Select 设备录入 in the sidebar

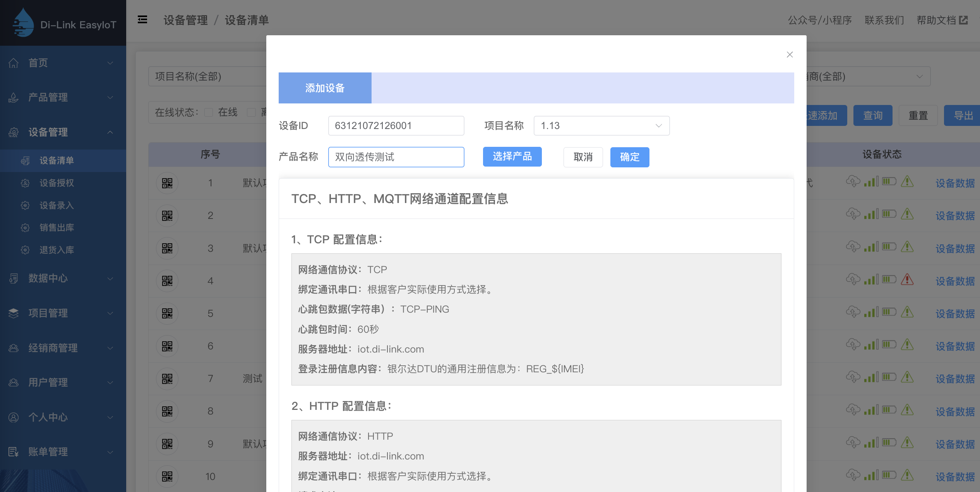coord(63,205)
